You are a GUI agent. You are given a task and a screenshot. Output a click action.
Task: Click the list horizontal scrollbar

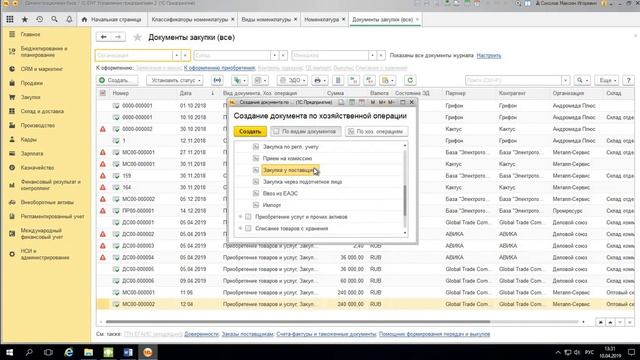point(298,322)
